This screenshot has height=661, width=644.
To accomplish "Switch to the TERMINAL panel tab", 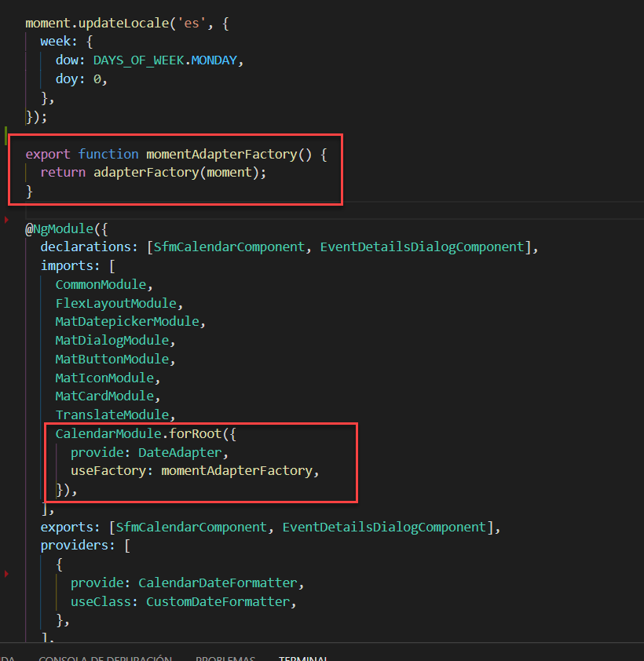I will coord(303,659).
